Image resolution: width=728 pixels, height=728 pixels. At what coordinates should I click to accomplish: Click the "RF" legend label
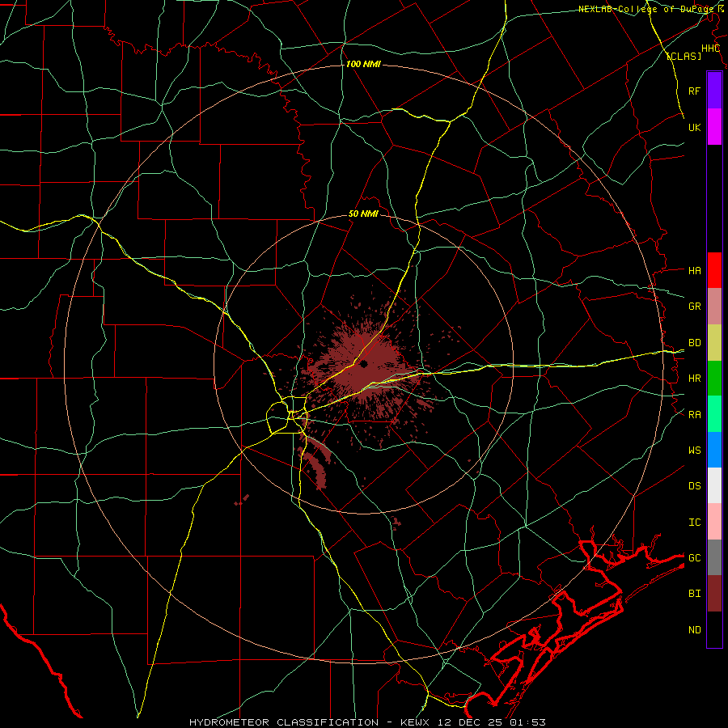pyautogui.click(x=695, y=91)
